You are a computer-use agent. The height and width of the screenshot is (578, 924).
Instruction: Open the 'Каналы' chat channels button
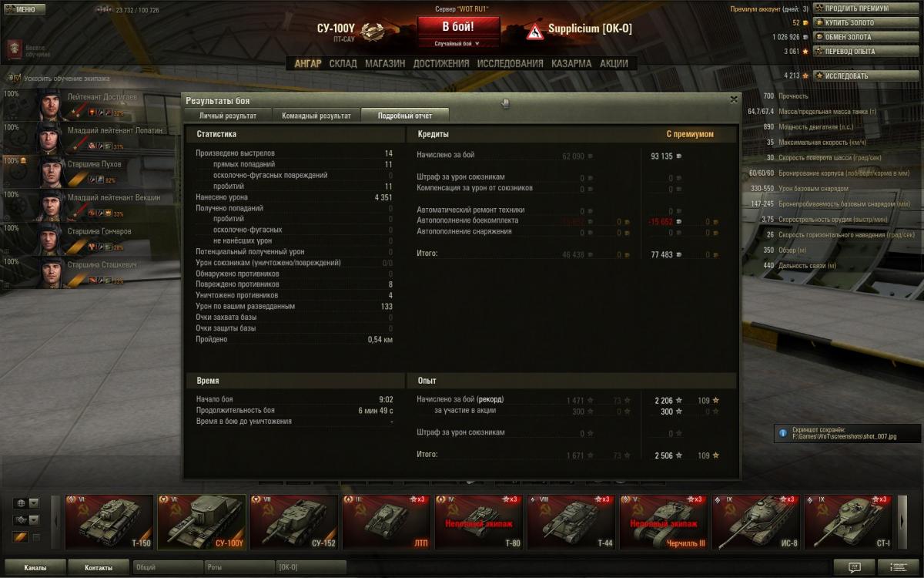(x=35, y=568)
